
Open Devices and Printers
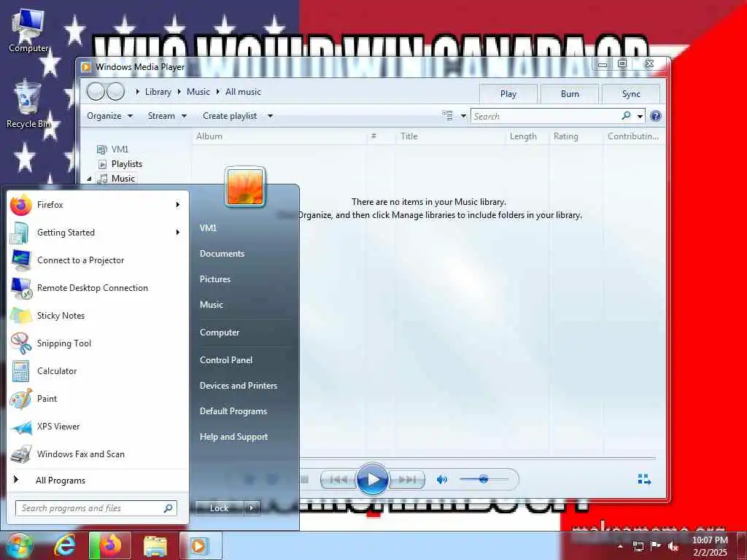point(239,386)
